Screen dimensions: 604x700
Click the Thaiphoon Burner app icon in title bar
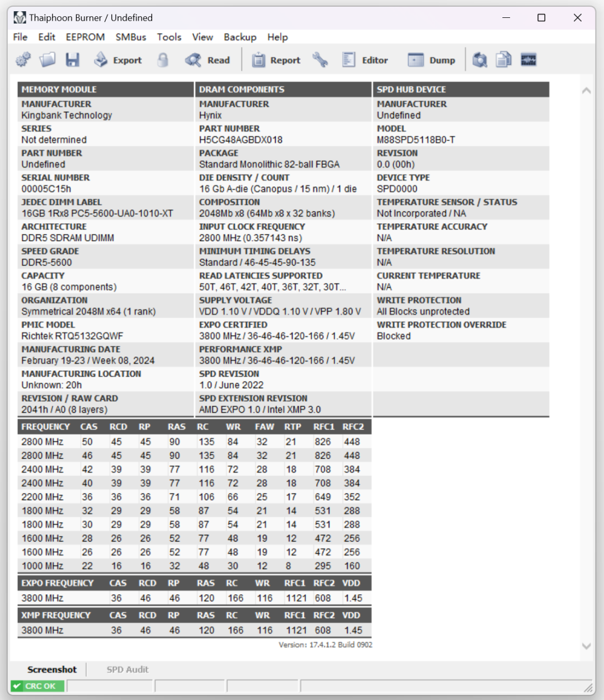click(x=20, y=17)
